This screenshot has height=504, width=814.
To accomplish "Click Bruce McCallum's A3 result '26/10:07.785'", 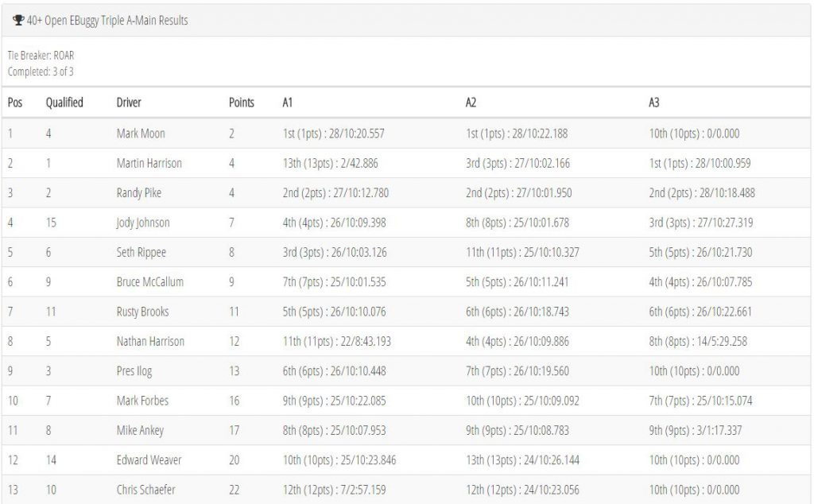I will [725, 282].
